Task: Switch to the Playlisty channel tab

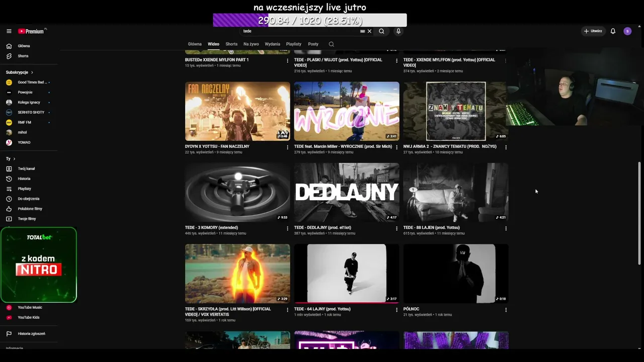Action: [294, 44]
